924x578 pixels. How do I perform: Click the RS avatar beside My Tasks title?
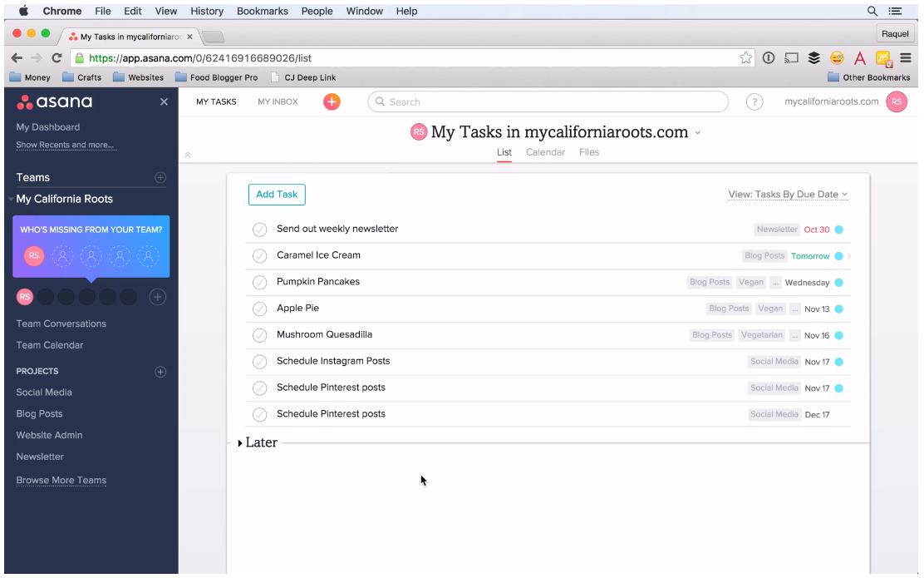[419, 132]
